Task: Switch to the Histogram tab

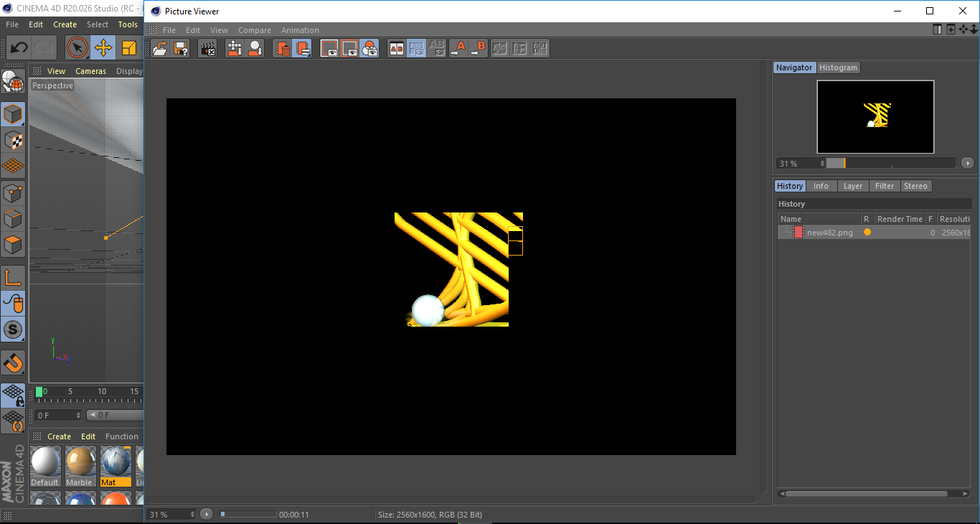Action: [x=838, y=67]
